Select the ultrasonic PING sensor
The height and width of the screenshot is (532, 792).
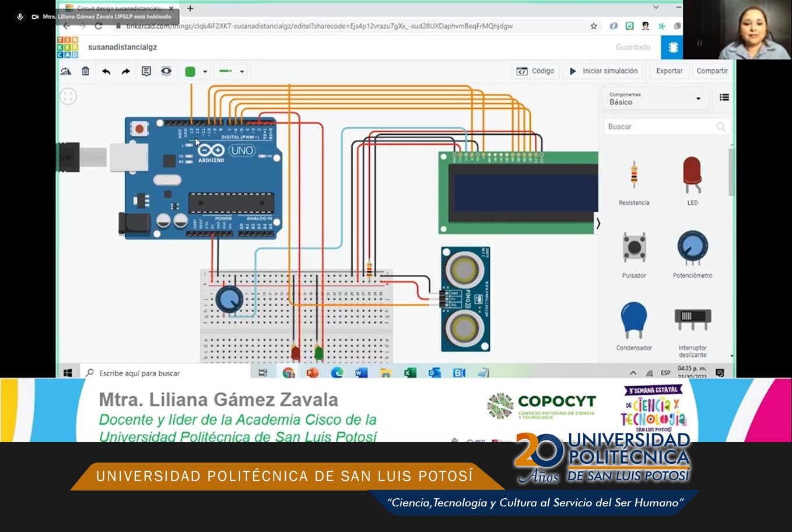click(465, 299)
